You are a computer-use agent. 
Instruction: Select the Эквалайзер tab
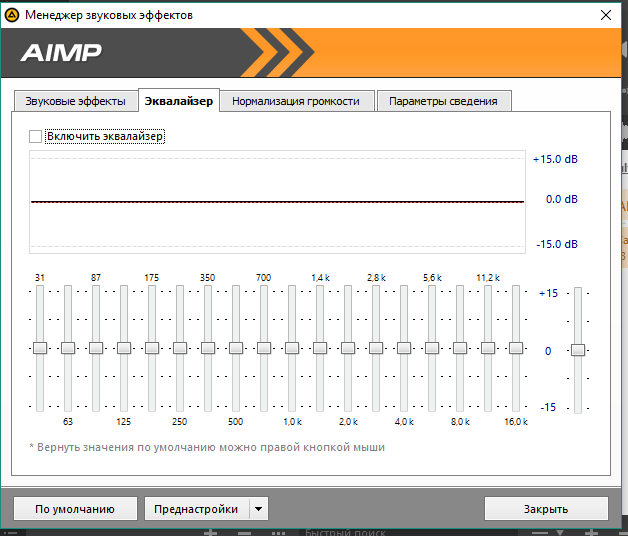tap(179, 101)
